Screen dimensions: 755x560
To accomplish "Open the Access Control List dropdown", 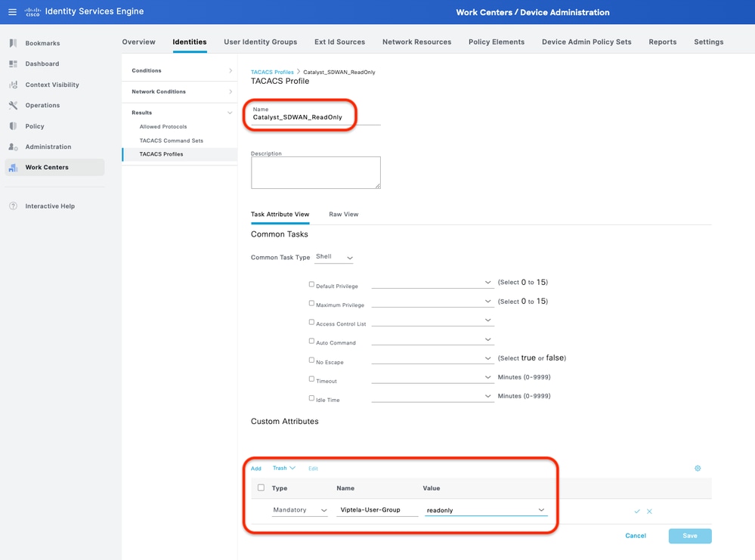I will click(432, 320).
